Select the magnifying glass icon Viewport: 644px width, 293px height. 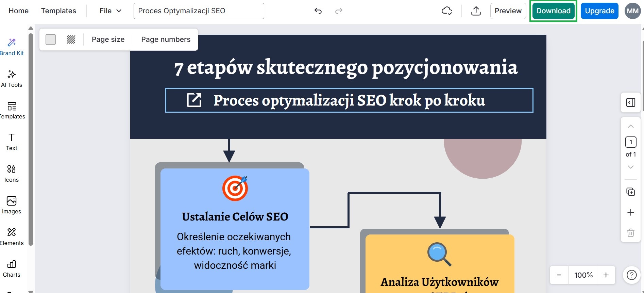[439, 254]
